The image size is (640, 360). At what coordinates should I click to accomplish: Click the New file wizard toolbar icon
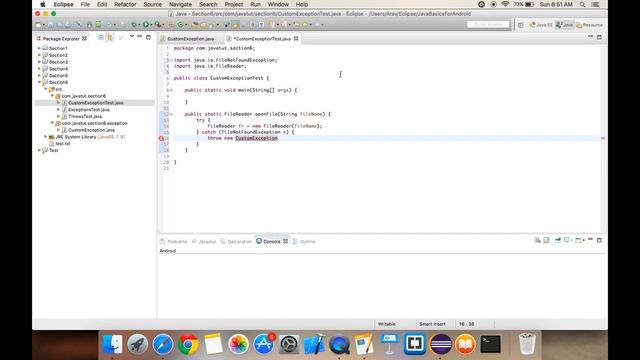click(39, 25)
